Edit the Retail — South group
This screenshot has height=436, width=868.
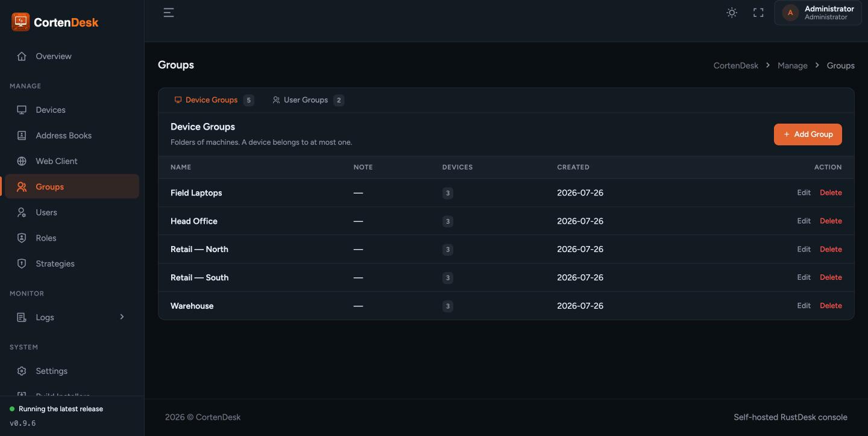[x=804, y=277]
